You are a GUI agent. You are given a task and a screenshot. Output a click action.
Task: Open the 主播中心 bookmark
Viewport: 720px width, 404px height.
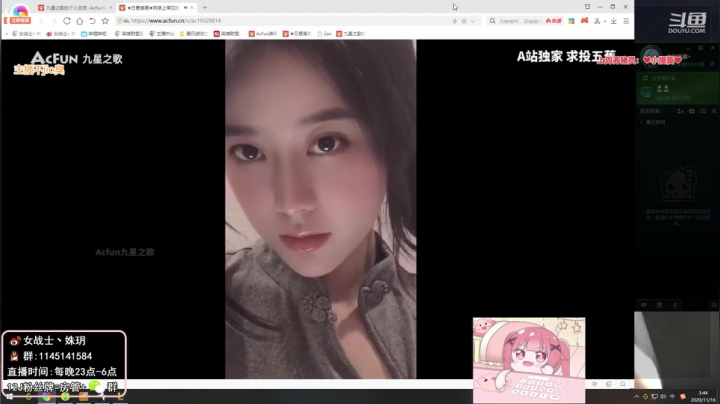tap(162, 34)
